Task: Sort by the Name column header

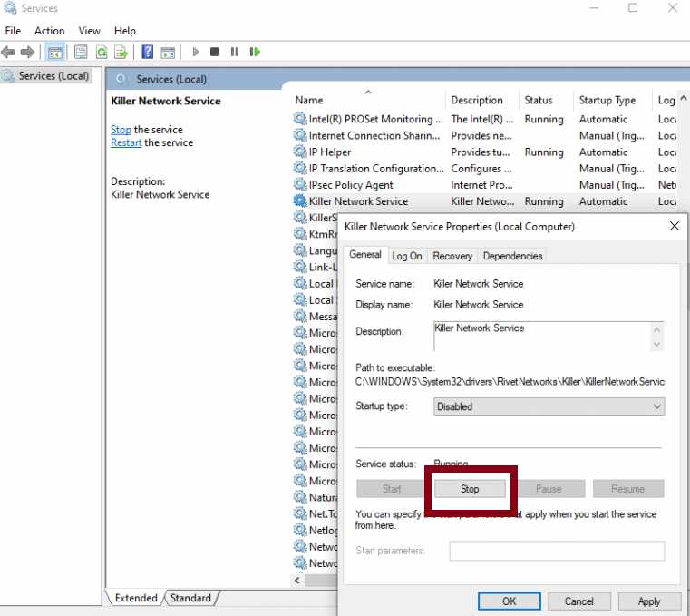Action: 369,100
